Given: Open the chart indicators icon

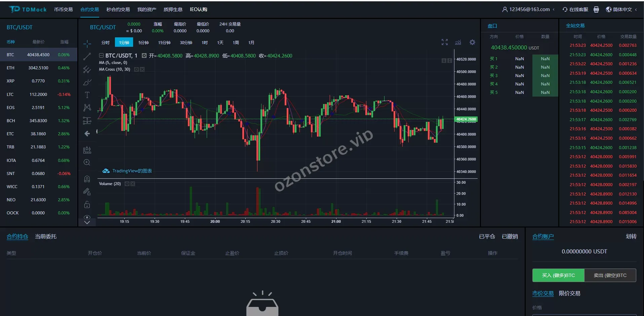Looking at the screenshot, I should pos(458,42).
